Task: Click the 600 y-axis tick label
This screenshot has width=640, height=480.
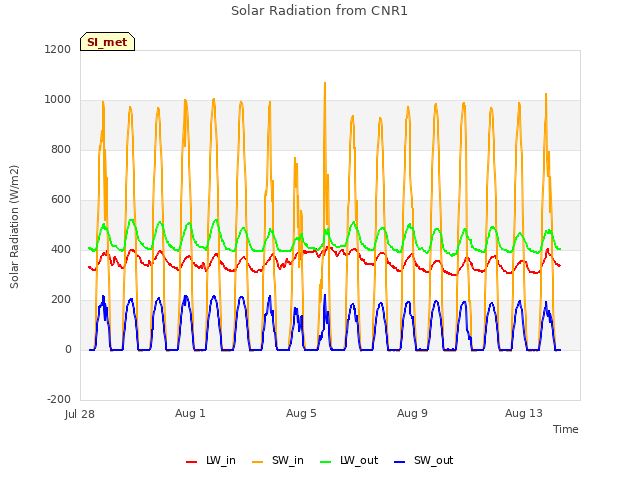Action: [x=61, y=200]
